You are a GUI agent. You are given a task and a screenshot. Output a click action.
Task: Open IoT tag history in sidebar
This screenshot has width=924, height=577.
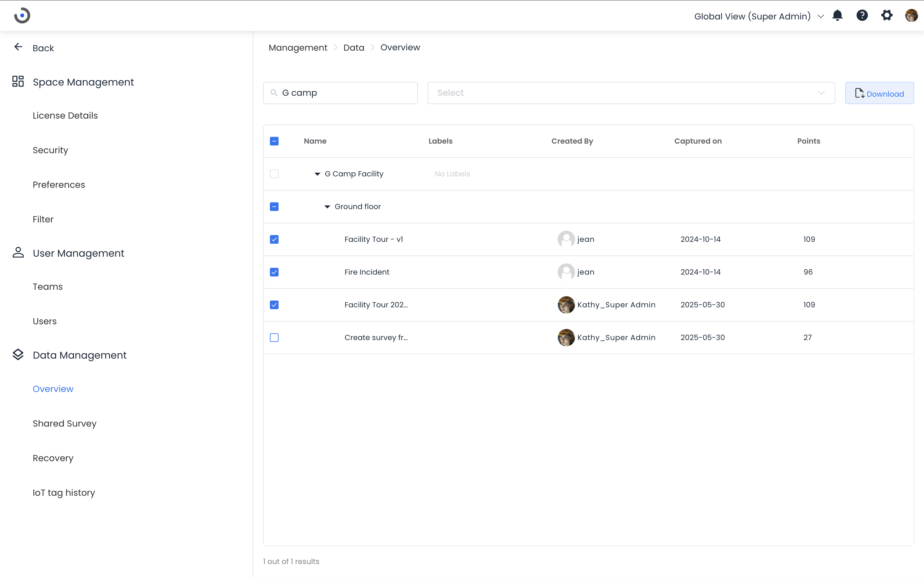click(64, 493)
